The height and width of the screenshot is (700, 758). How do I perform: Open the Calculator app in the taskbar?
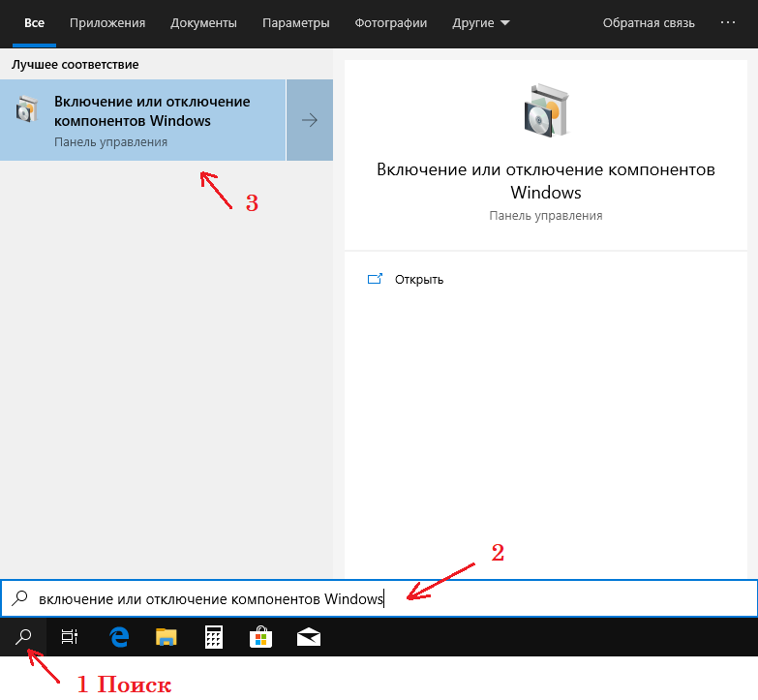coord(214,637)
